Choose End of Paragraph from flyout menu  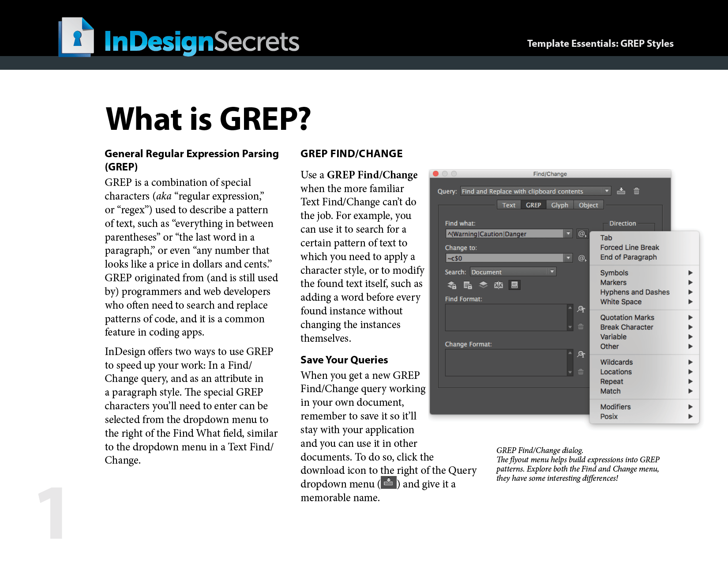628,257
